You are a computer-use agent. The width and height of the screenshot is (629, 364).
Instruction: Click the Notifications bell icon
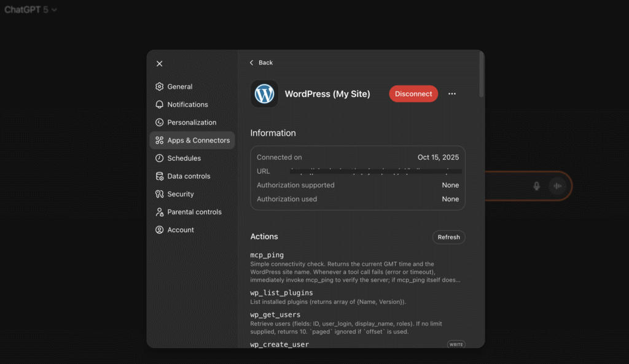point(160,104)
